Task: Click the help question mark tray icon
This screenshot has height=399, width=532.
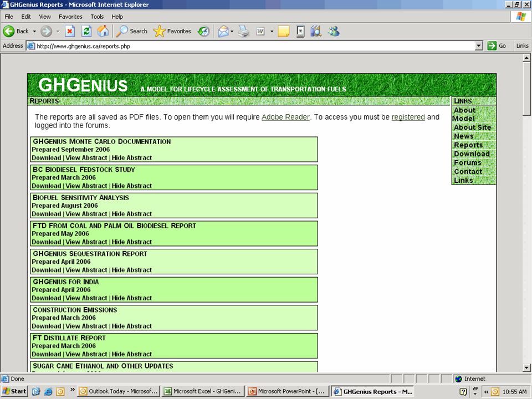Action: (463, 392)
